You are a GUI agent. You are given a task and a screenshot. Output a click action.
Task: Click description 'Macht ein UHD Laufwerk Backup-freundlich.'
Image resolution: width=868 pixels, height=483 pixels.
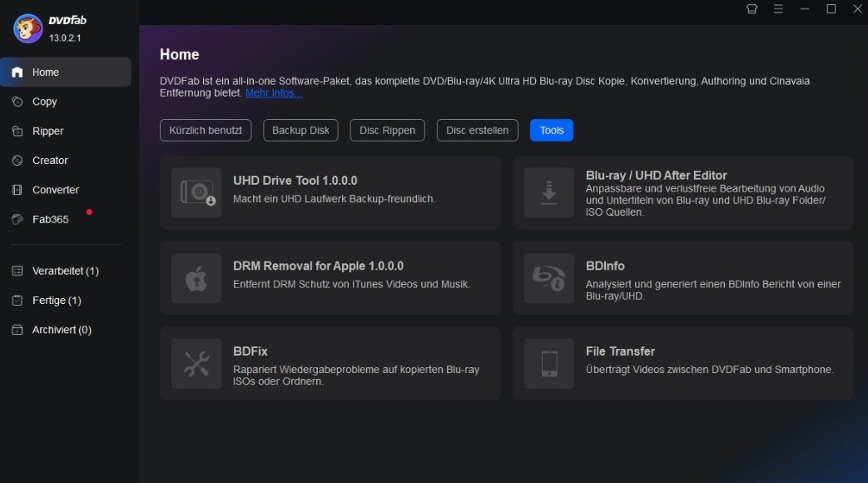[x=335, y=199]
